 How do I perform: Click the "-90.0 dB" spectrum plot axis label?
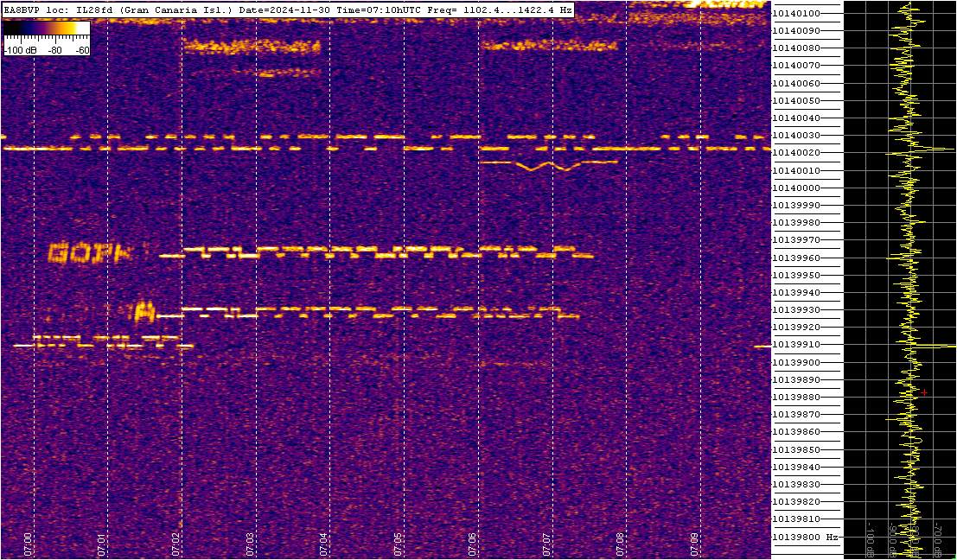(x=892, y=538)
